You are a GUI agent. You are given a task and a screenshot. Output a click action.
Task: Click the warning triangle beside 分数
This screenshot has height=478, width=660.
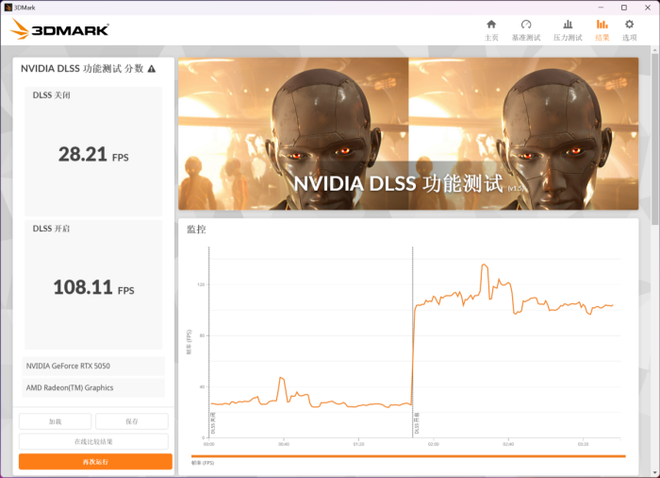point(152,69)
